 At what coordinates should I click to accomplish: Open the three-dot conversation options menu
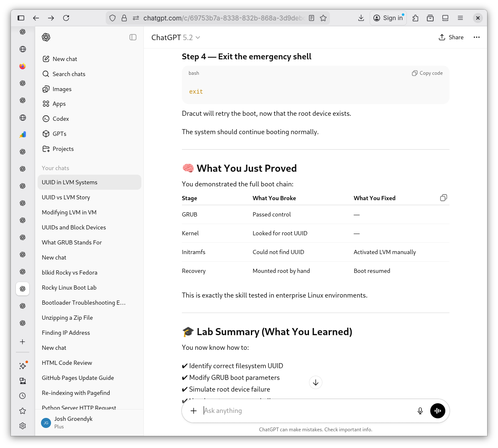476,37
